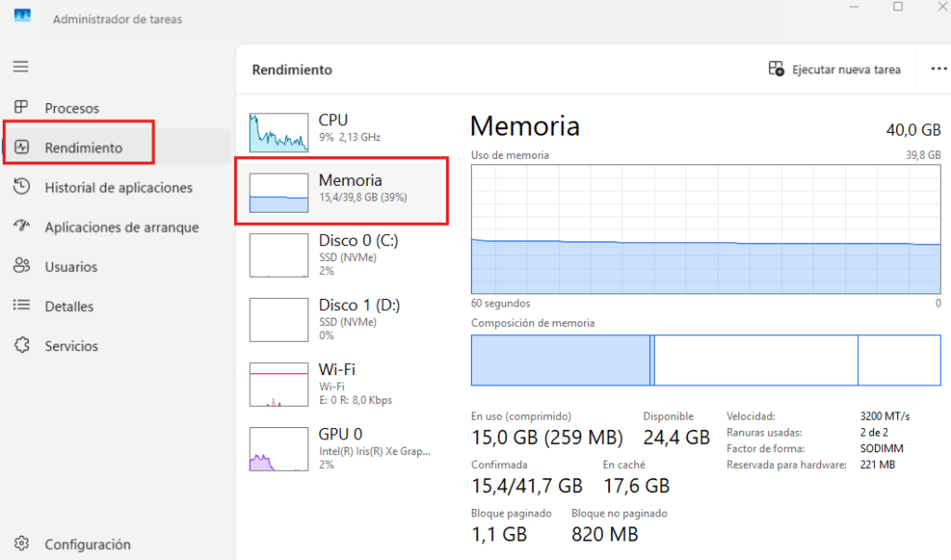Click the Aplicaciones de arranque icon
The width and height of the screenshot is (951, 560).
coord(21,227)
